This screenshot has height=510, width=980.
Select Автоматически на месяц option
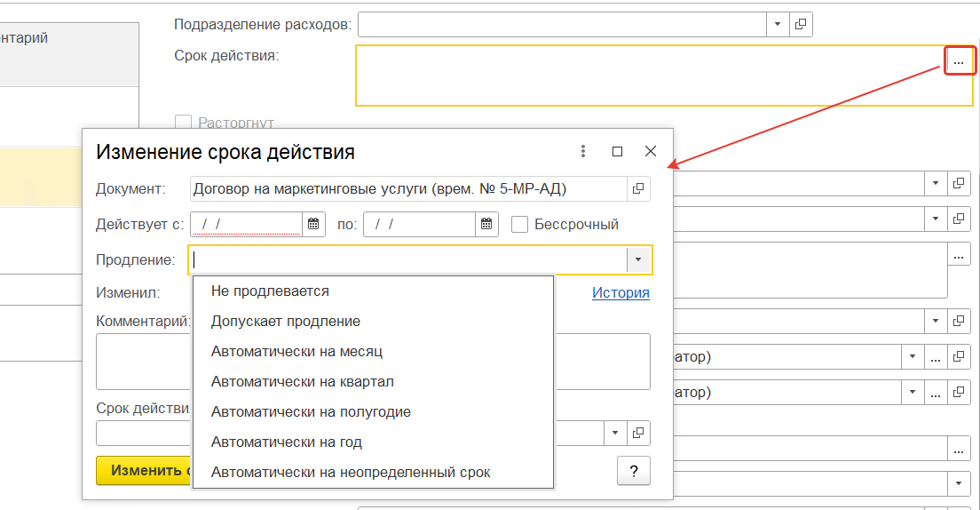(x=296, y=351)
